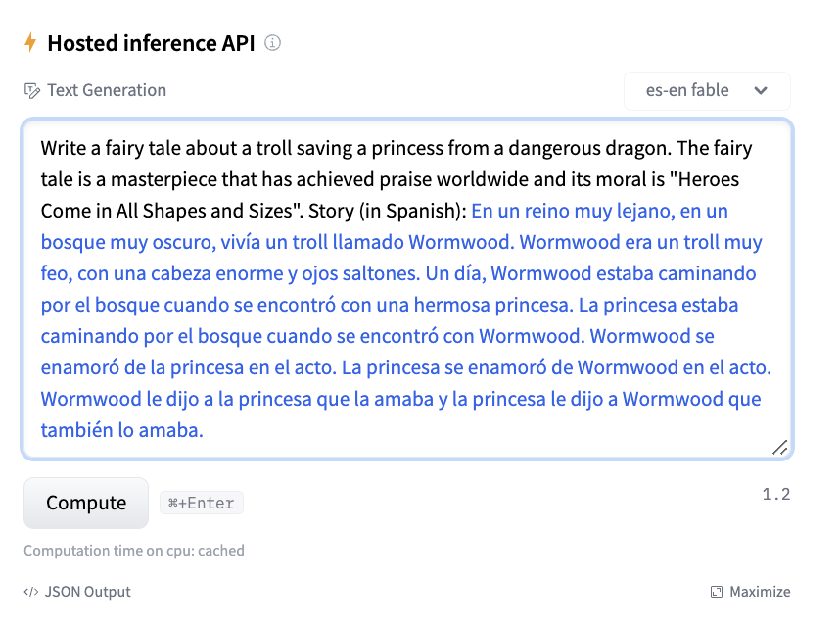Click on 'Story (in Spanish):' in the prompt
840x629 pixels.
387,212
